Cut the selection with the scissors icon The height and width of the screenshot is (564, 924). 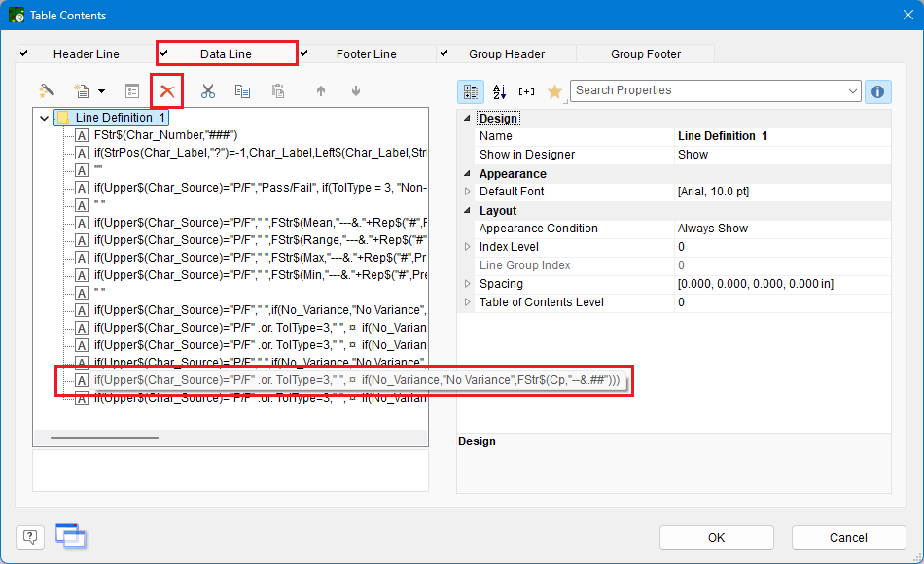point(207,90)
